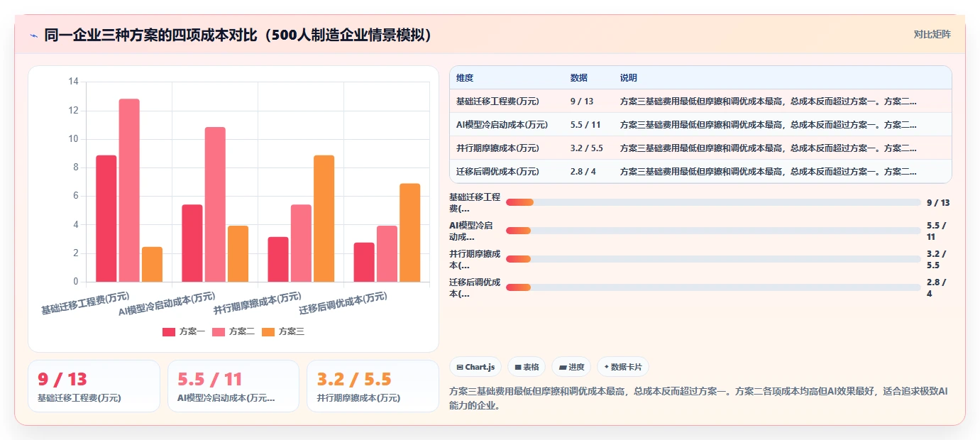Image resolution: width=980 pixels, height=440 pixels.
Task: Click the 方案一 red legend color box
Action: coord(169,331)
